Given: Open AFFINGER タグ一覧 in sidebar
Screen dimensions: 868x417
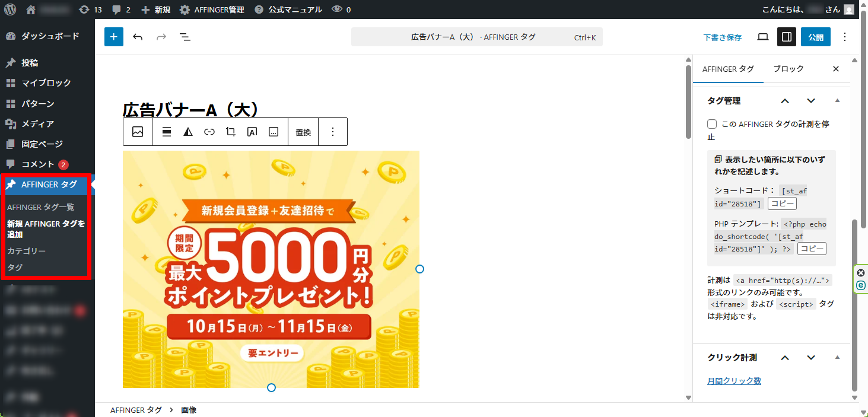Looking at the screenshot, I should coord(41,207).
